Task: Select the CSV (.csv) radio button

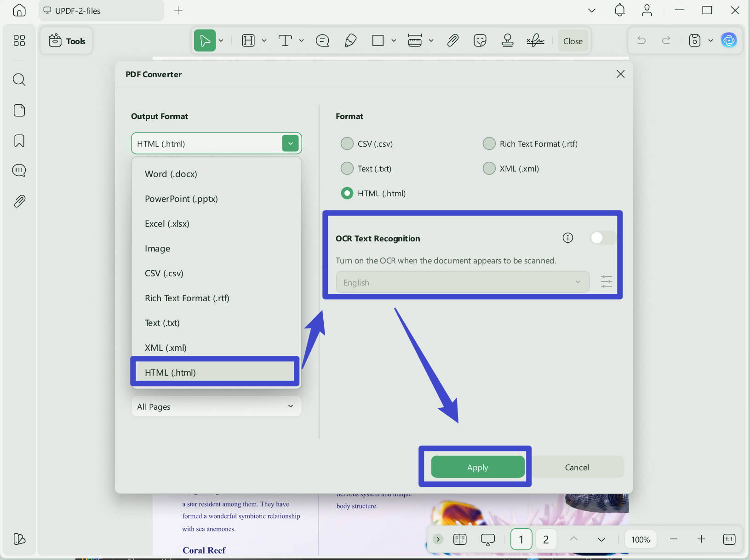Action: (x=347, y=144)
